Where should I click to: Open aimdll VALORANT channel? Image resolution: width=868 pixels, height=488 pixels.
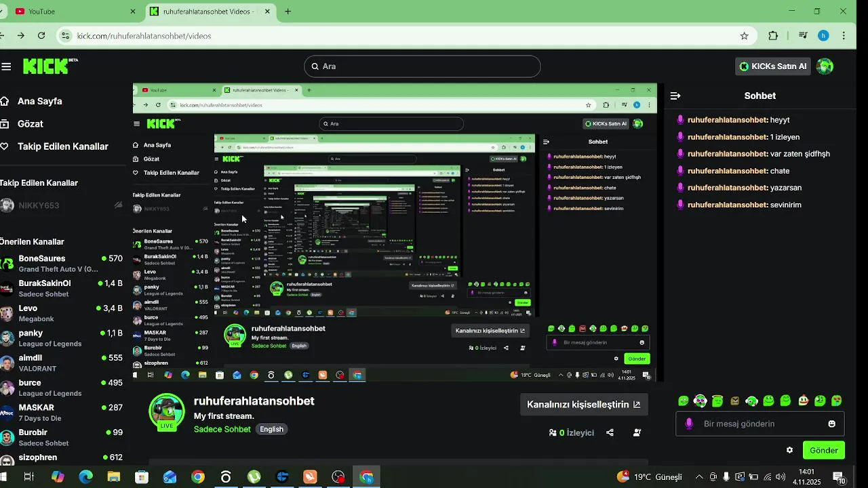[x=62, y=363]
